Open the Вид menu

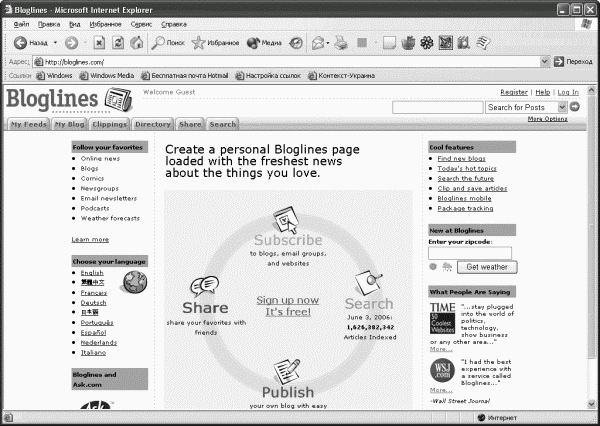75,24
